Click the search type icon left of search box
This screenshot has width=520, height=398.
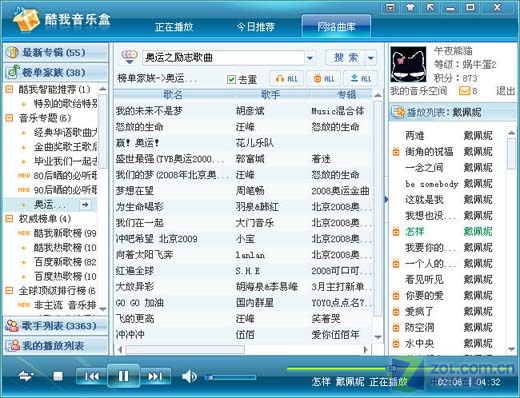click(129, 57)
